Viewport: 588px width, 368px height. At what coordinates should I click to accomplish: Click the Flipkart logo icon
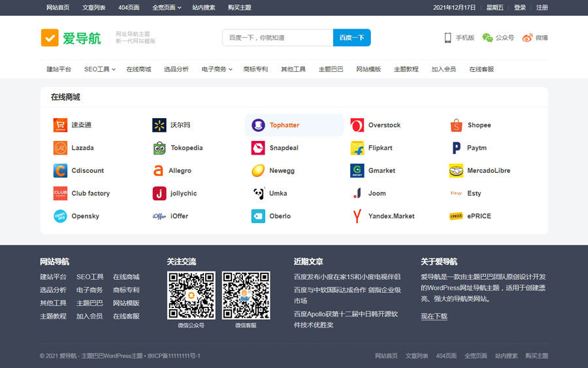click(357, 148)
